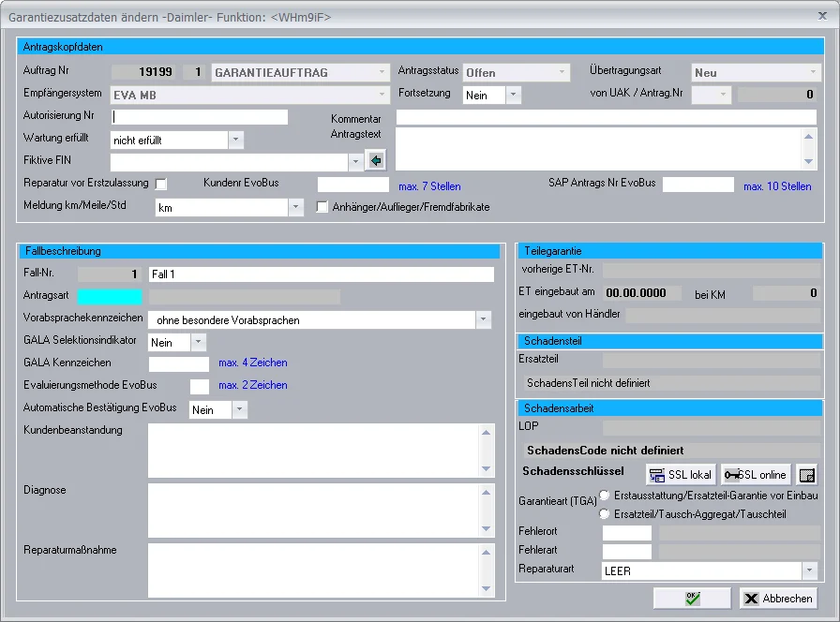Click into the Kommentar text field
Image resolution: width=840 pixels, height=622 pixels.
pyautogui.click(x=607, y=117)
